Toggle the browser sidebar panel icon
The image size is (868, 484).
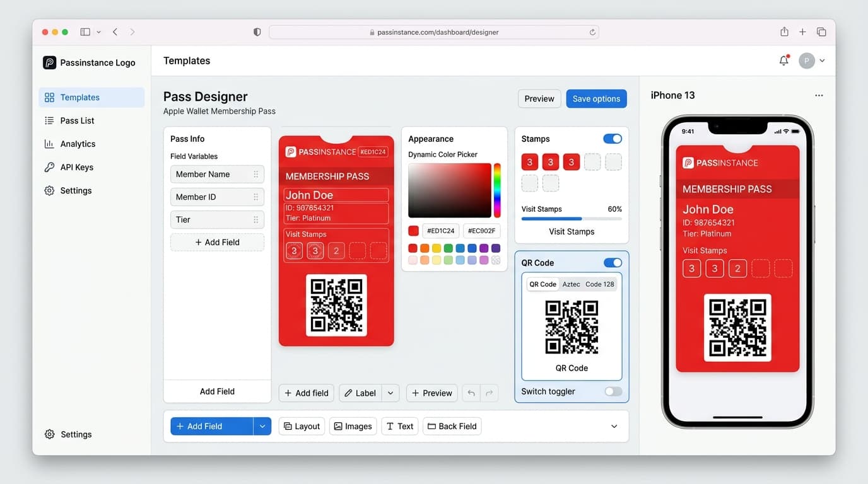pyautogui.click(x=85, y=32)
